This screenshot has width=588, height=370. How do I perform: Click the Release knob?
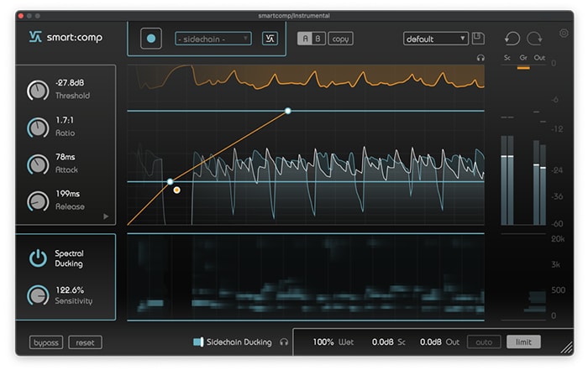click(38, 201)
